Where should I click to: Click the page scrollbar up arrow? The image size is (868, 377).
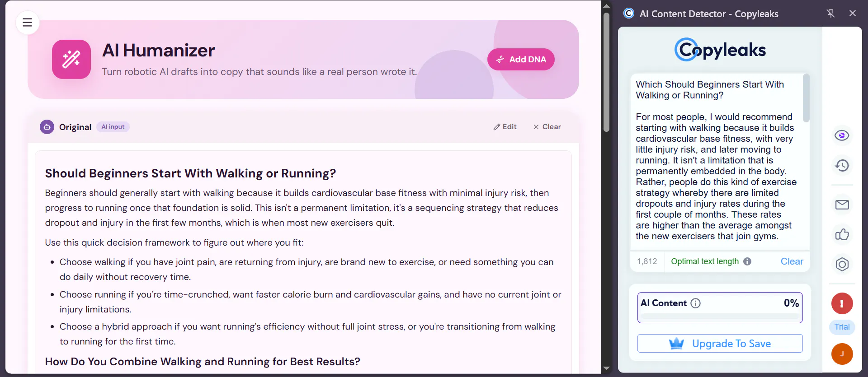(607, 5)
